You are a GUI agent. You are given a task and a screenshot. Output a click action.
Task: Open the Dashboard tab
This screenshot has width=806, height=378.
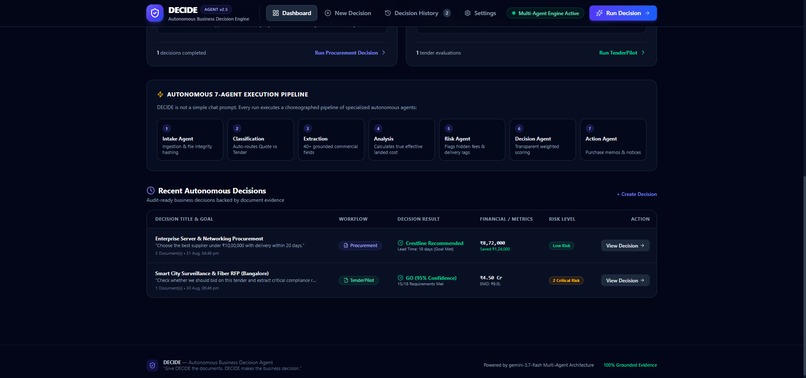click(291, 13)
